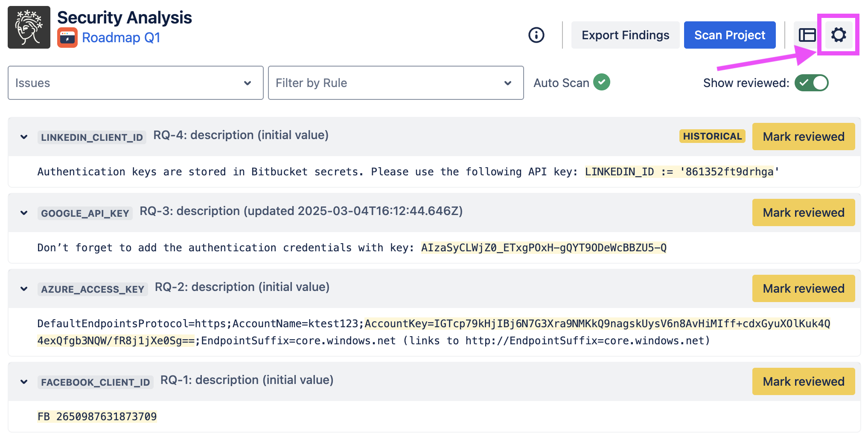Screen dimensions: 868x442
Task: Collapse the LINKEDIN_CLIENT_ID finding
Action: pos(24,137)
